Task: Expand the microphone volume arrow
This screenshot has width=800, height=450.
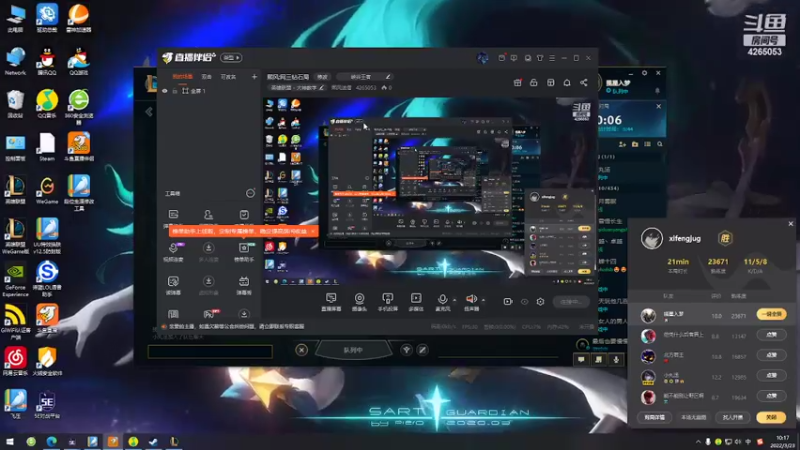Action: tap(455, 300)
